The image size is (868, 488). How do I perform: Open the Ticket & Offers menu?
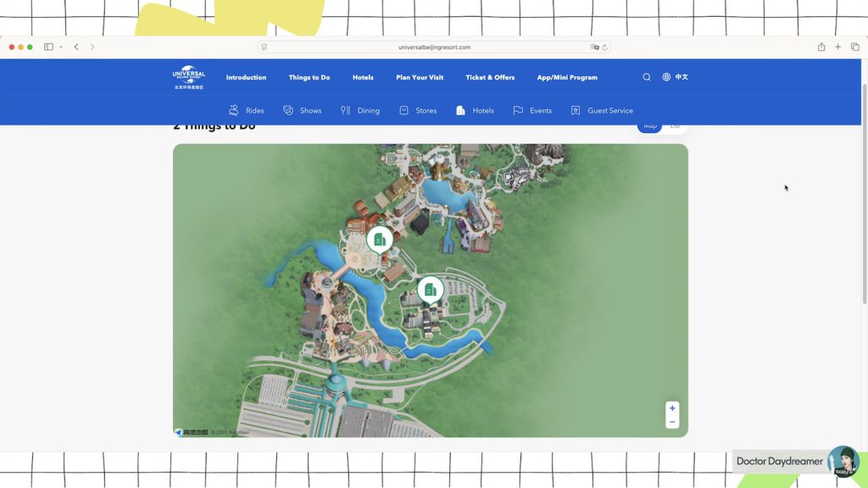click(x=490, y=77)
